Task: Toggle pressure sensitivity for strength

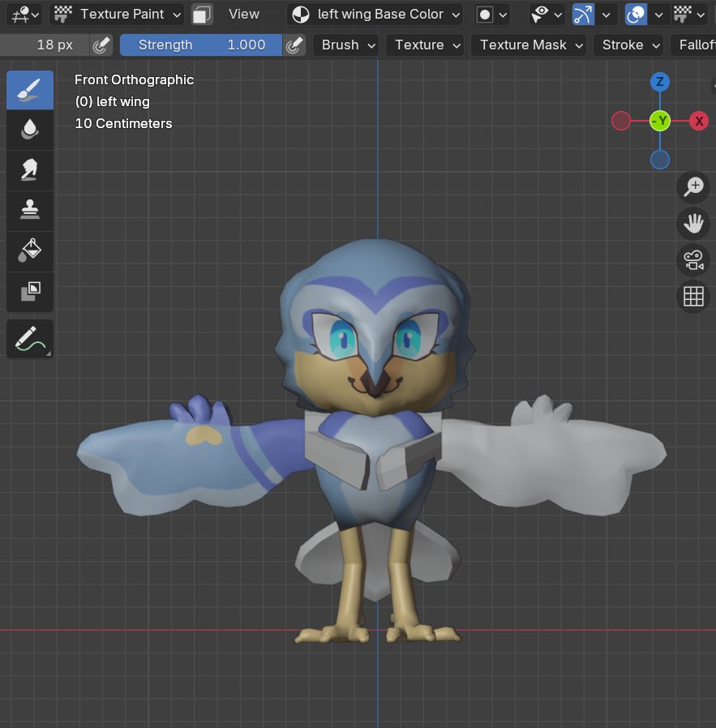Action: coord(294,45)
